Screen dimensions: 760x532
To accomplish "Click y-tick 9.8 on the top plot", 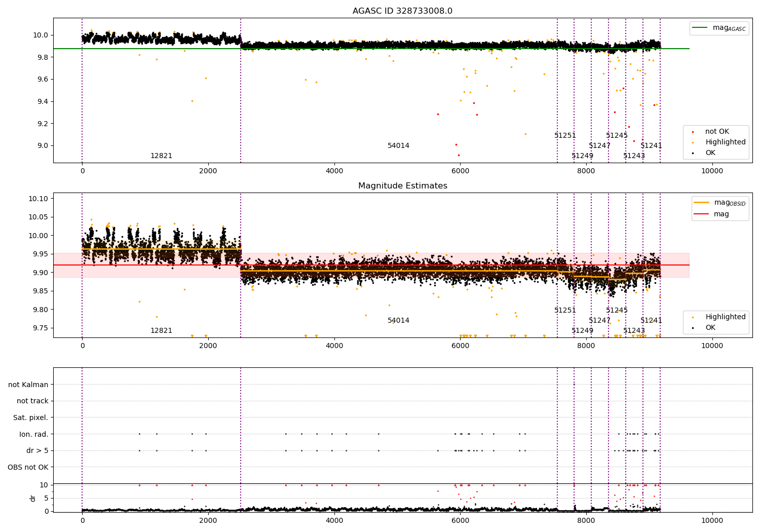I will pyautogui.click(x=43, y=57).
